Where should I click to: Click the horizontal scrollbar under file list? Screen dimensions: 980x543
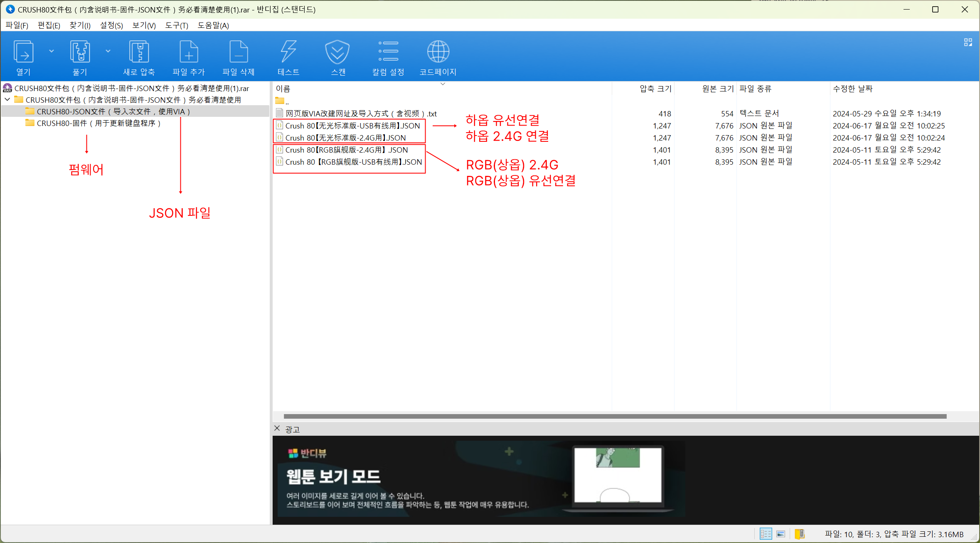pos(615,416)
